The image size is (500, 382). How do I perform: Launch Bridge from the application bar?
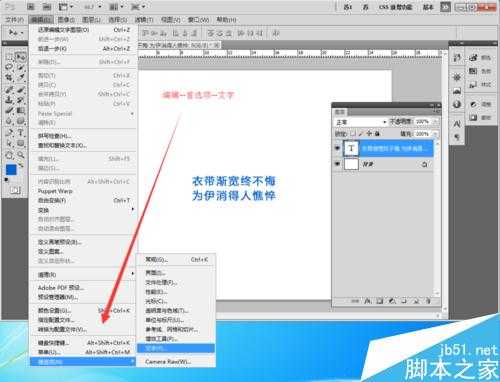[x=31, y=7]
